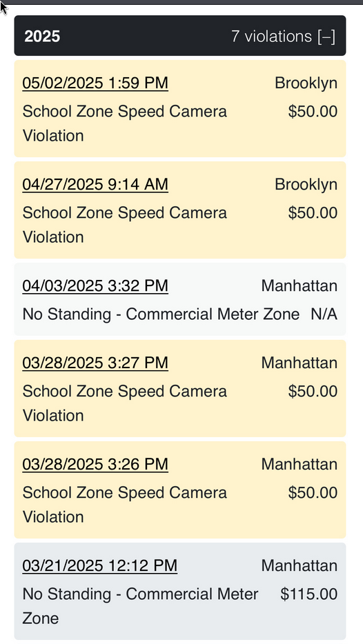Screen dimensions: 363x644
Task: Click the $115.00 fine amount
Action: 308,594
